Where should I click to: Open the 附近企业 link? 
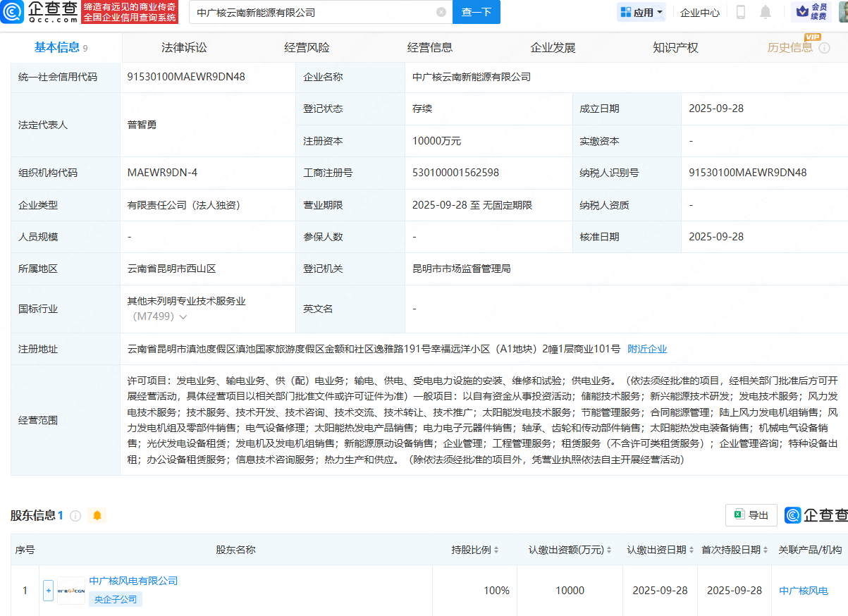(x=647, y=349)
